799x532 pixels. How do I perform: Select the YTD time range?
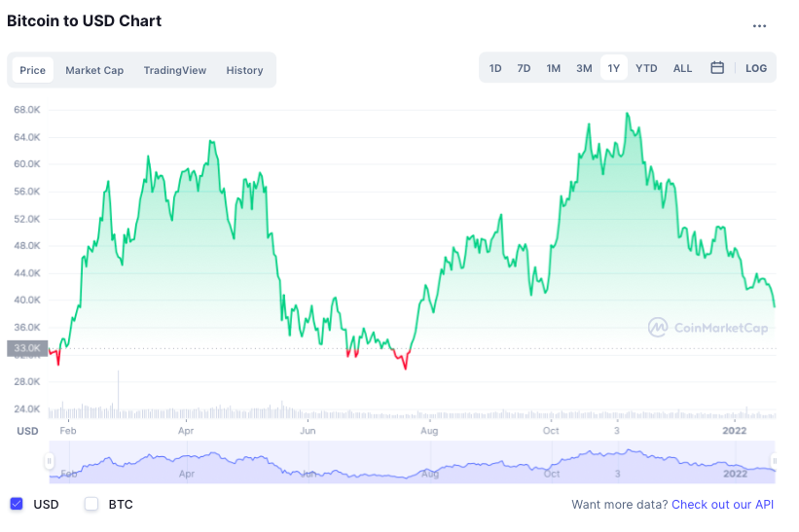(646, 68)
